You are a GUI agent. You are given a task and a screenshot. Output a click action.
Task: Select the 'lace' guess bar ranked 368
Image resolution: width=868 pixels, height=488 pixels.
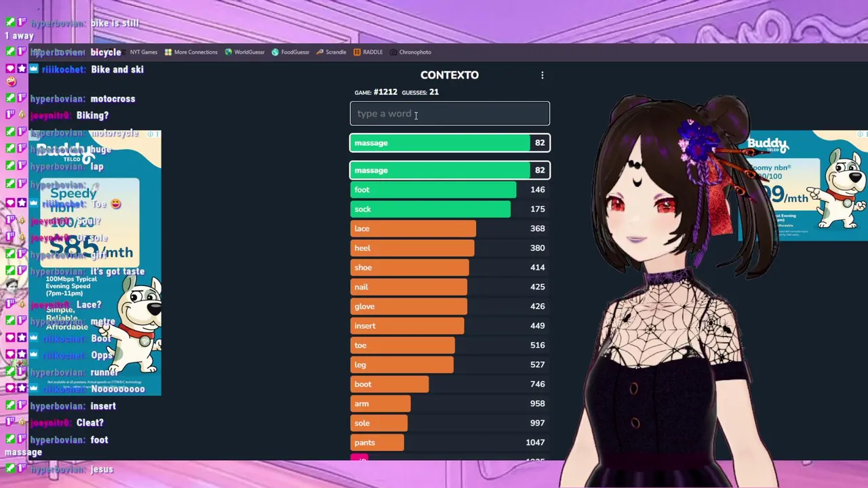[450, 228]
